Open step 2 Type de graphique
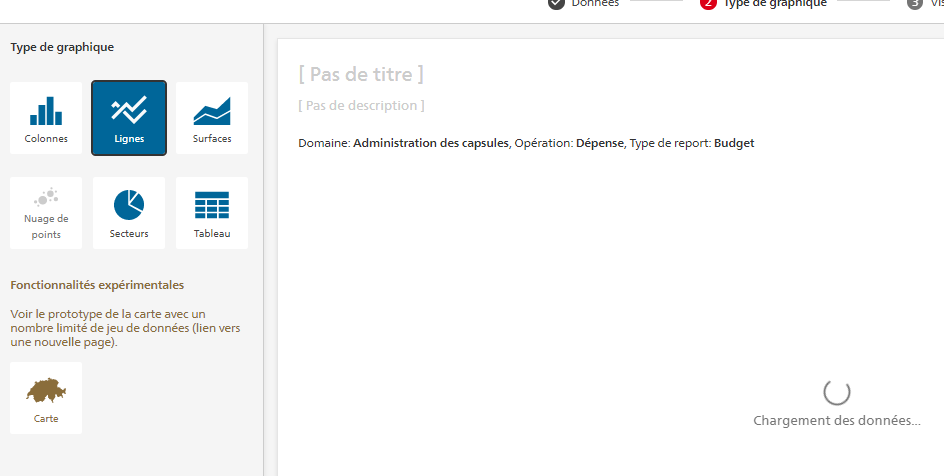 [764, 3]
